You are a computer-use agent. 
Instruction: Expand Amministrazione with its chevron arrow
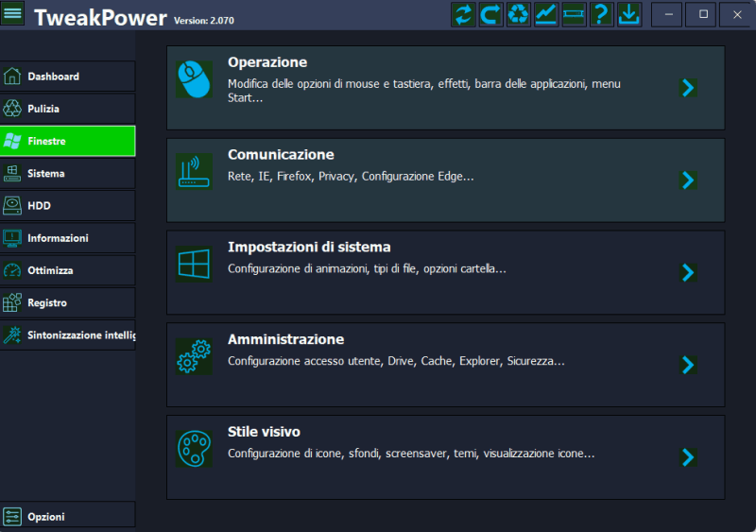[x=688, y=365]
